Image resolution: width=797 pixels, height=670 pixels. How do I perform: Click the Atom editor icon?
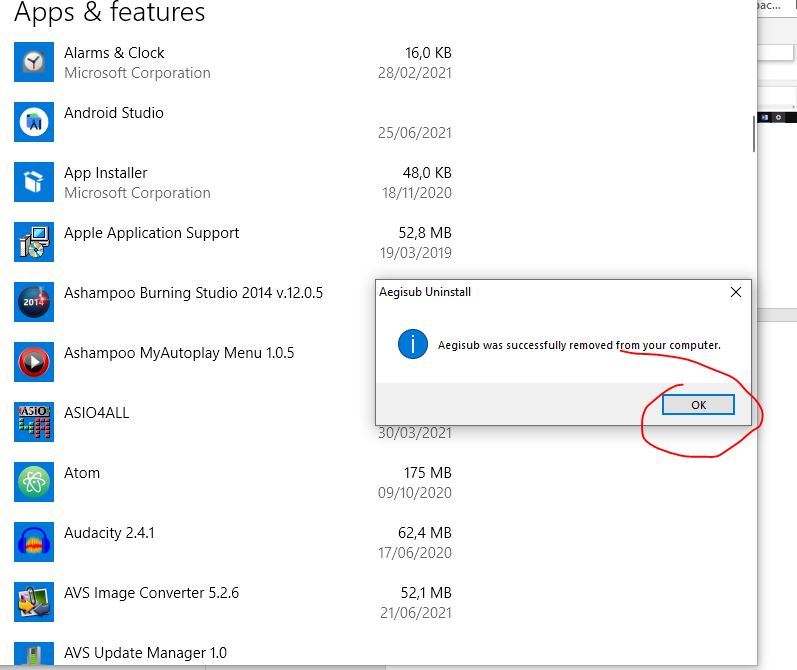34,482
